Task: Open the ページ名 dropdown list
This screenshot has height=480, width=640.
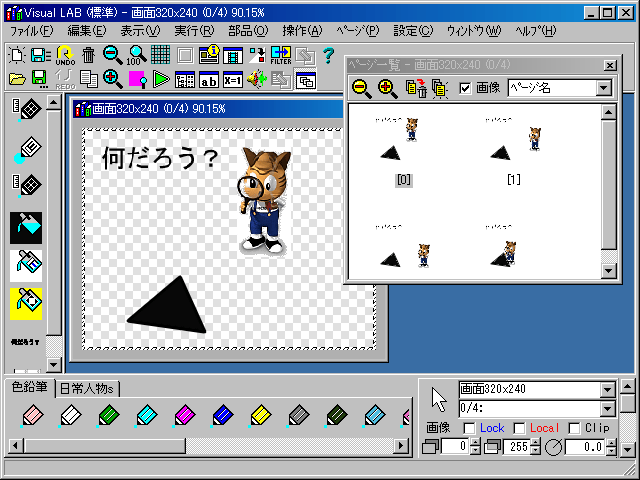Action: [603, 89]
